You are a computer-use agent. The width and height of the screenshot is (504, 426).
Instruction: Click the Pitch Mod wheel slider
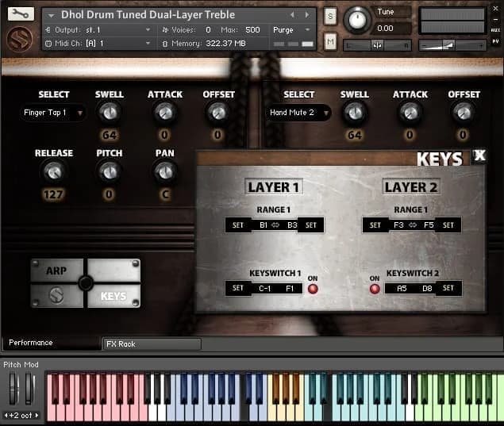[13, 390]
